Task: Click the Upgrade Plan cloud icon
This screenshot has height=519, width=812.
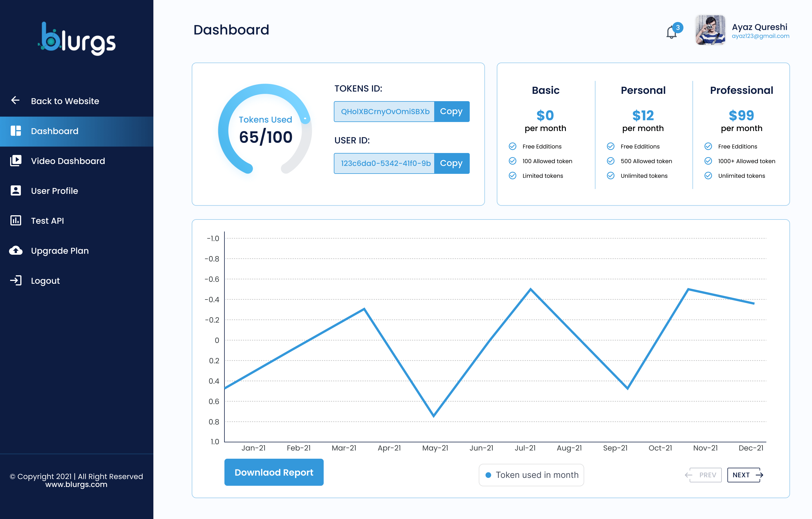Action: point(16,250)
